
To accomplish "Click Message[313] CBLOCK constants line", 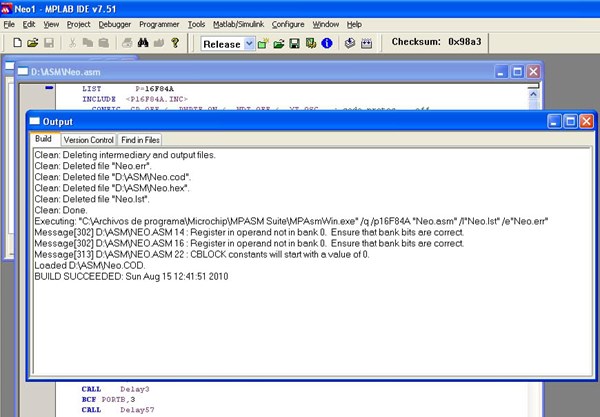I will click(x=202, y=254).
